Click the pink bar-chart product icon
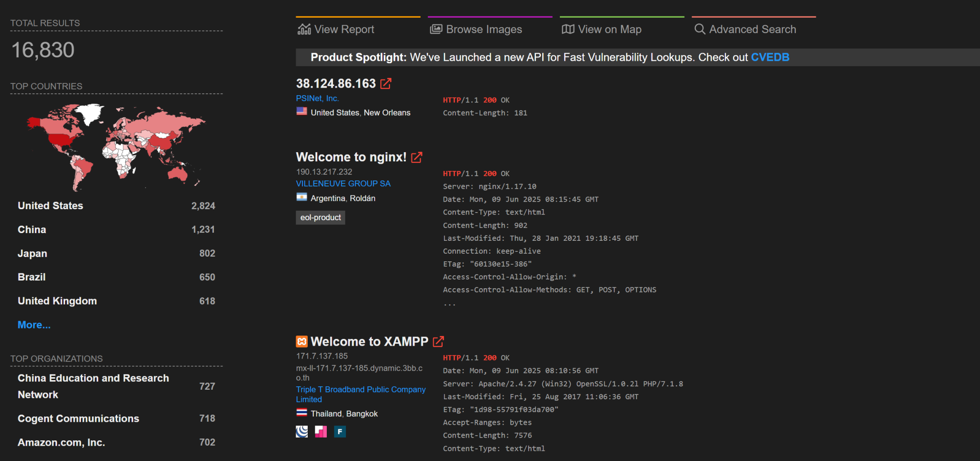 tap(321, 431)
